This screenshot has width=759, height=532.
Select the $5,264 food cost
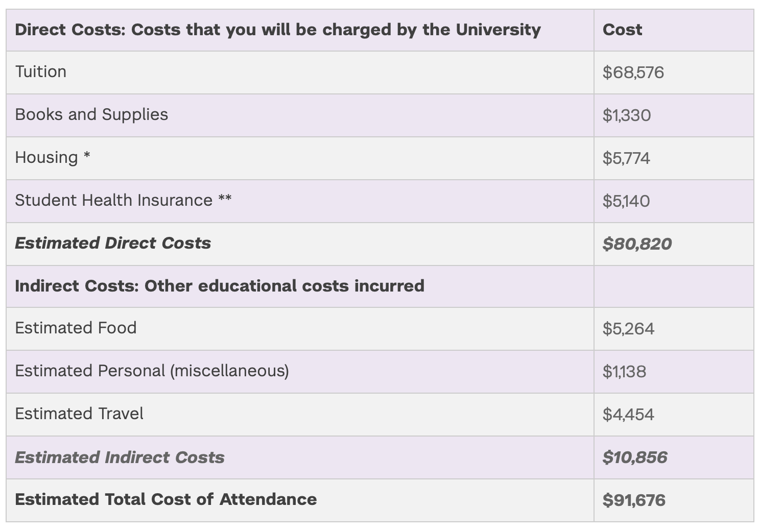point(628,328)
